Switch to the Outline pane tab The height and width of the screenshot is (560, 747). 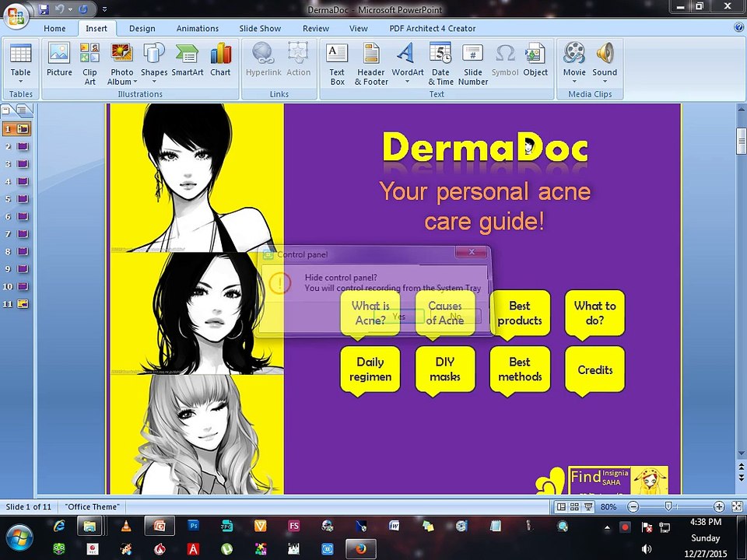(x=23, y=110)
